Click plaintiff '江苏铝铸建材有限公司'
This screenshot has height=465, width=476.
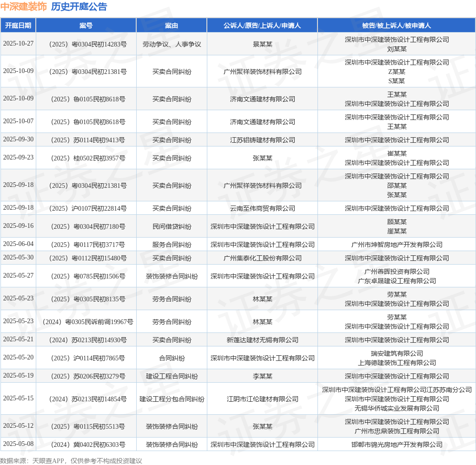[x=263, y=140]
